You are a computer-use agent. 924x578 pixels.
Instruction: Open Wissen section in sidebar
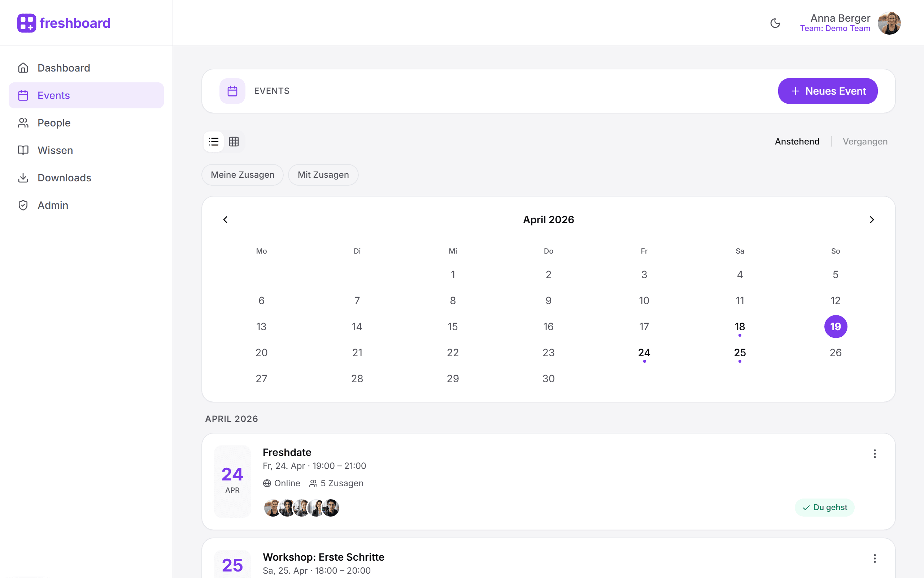click(86, 150)
